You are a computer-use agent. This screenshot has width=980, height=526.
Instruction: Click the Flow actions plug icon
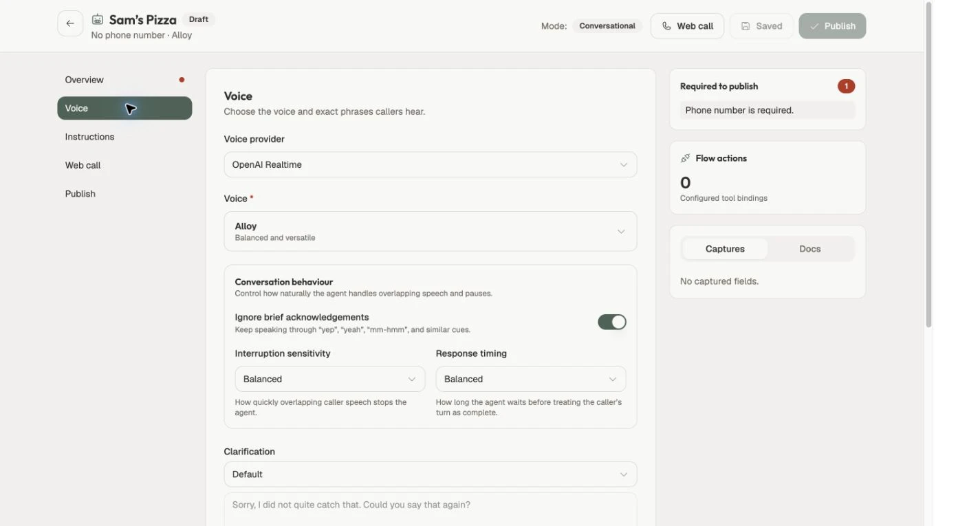click(x=685, y=158)
